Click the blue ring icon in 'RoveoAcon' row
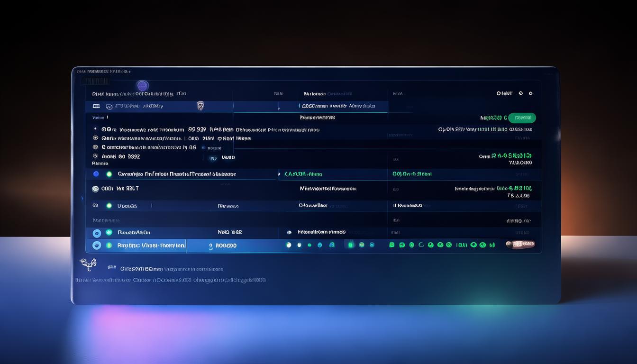 [x=97, y=233]
